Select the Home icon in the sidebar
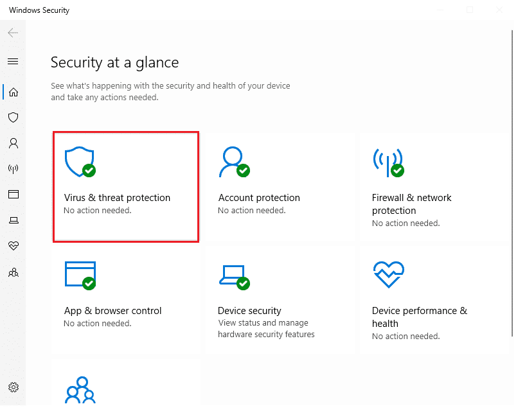Screen dimensions: 518x420 13,92
